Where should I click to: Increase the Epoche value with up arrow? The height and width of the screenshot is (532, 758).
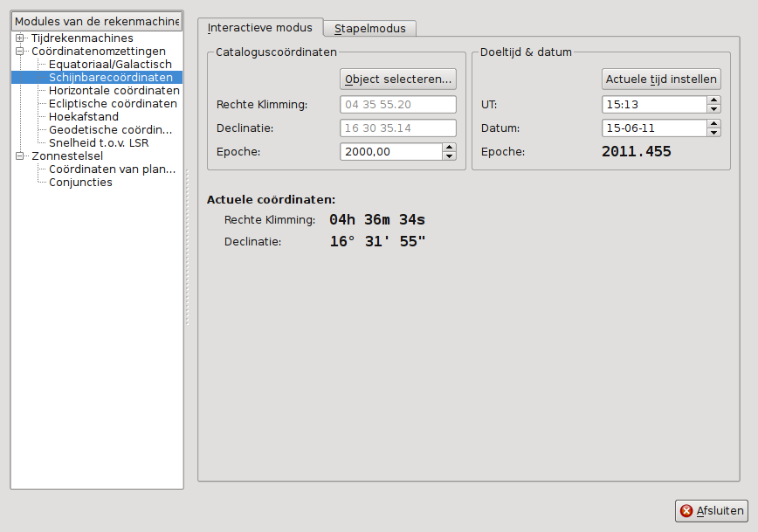click(449, 147)
